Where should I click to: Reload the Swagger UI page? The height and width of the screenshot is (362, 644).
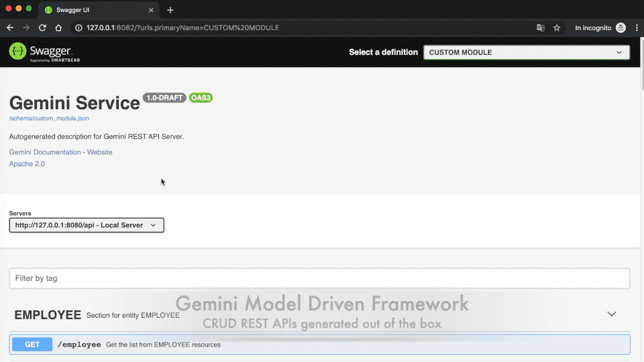[42, 28]
